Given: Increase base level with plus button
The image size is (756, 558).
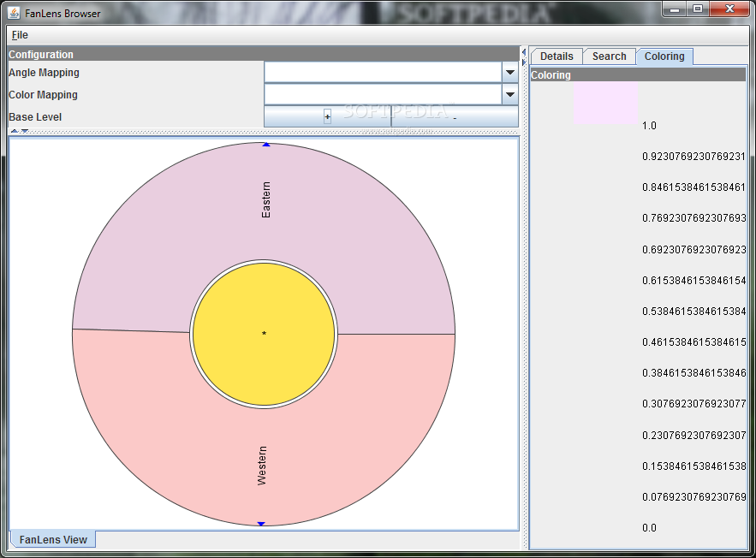Looking at the screenshot, I should coord(327,116).
